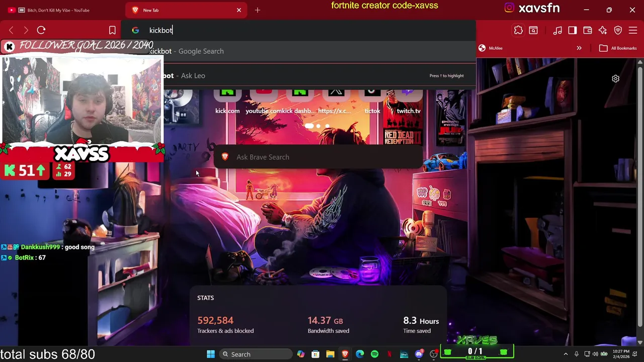Open the All Bookmarks folder
Screen dimensions: 644x362
pos(618,48)
